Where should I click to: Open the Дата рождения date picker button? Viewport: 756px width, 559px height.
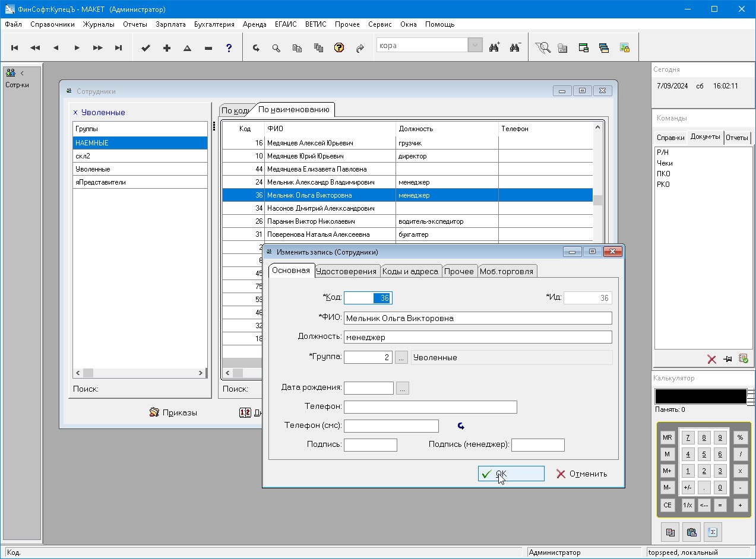tap(403, 388)
